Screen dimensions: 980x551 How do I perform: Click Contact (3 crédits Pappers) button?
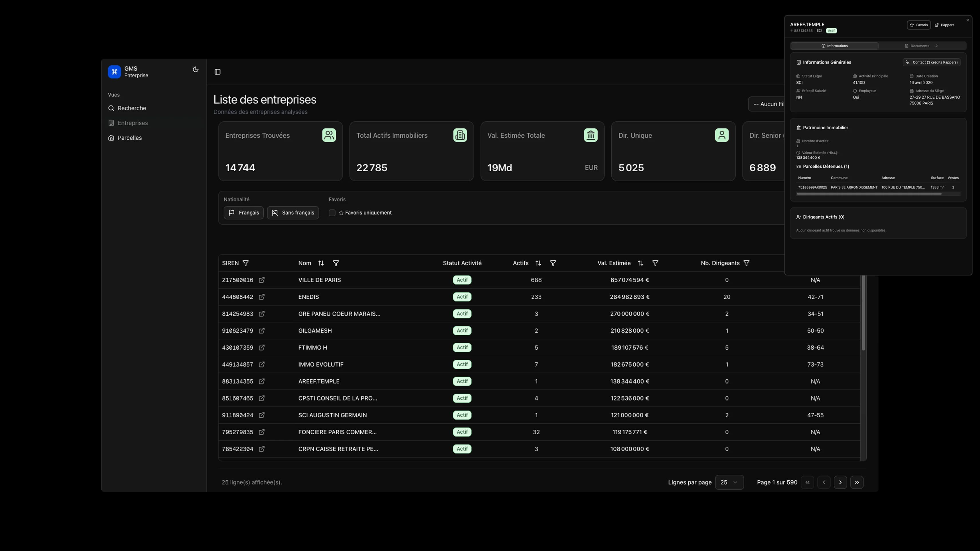(x=931, y=62)
